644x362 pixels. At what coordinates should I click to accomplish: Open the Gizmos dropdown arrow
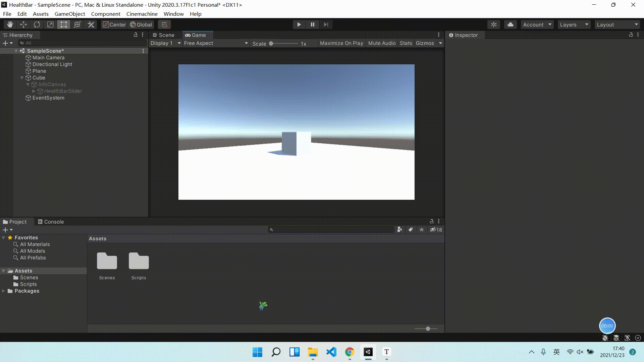[440, 43]
